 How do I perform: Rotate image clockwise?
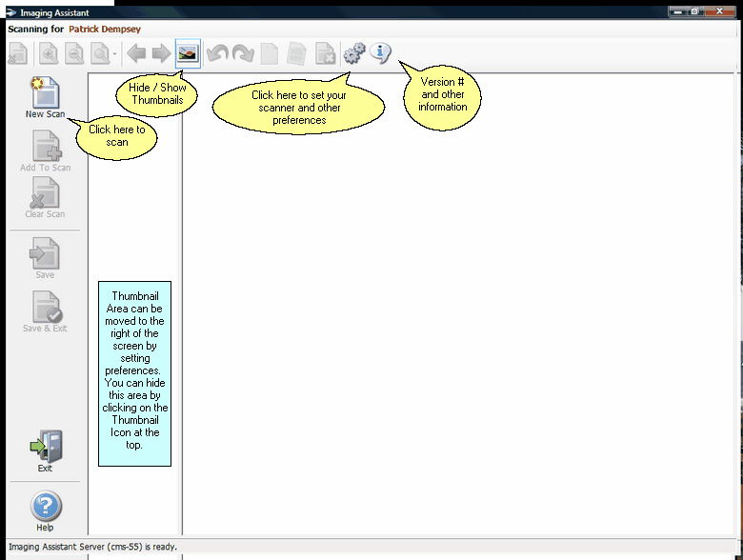pos(244,54)
